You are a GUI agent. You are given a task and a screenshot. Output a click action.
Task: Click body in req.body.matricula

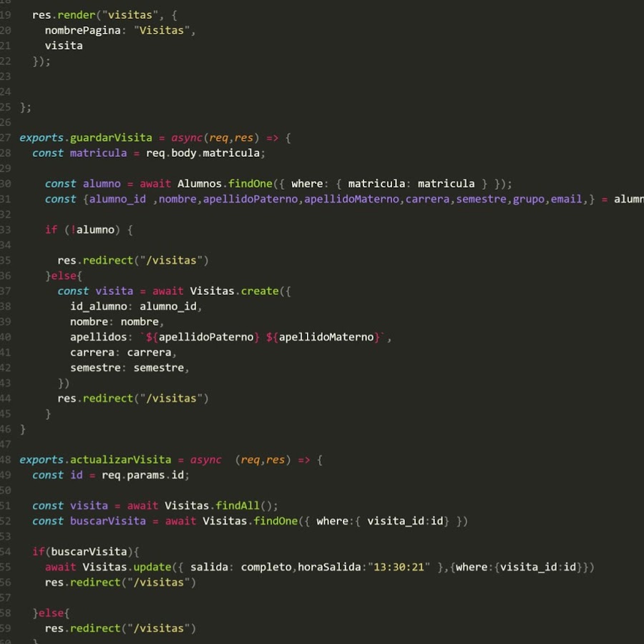pyautogui.click(x=184, y=153)
